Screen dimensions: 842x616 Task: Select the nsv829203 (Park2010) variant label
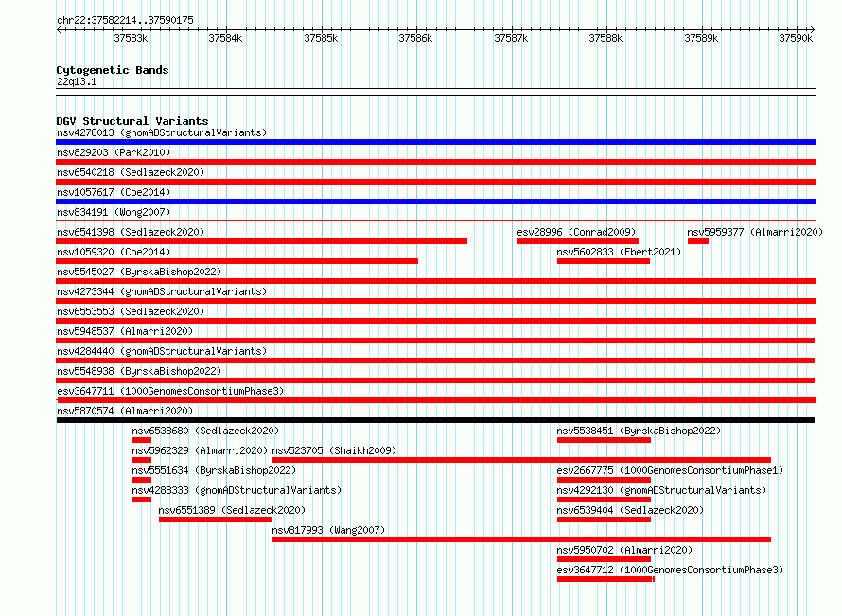(x=114, y=152)
